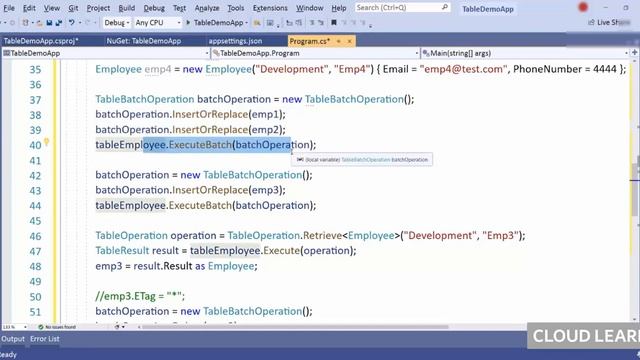The height and width of the screenshot is (360, 640).
Task: Toggle the bookmark icon in the toolbar
Action: click(333, 22)
